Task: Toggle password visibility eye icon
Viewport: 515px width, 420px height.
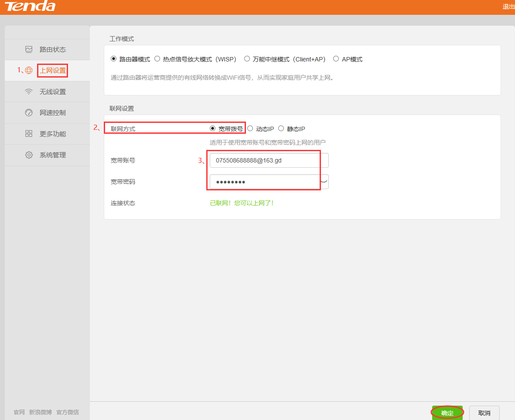Action: [324, 182]
